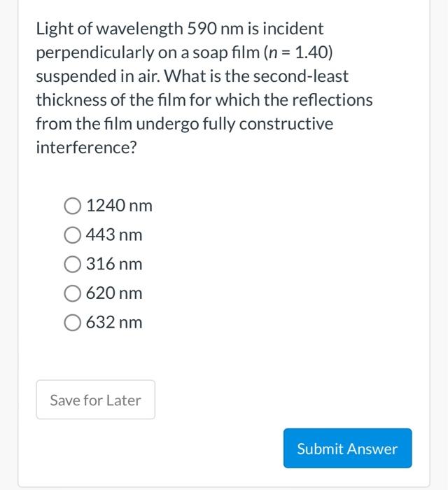The width and height of the screenshot is (448, 490).
Task: Mark 620 nm as the answer
Action: tap(73, 293)
